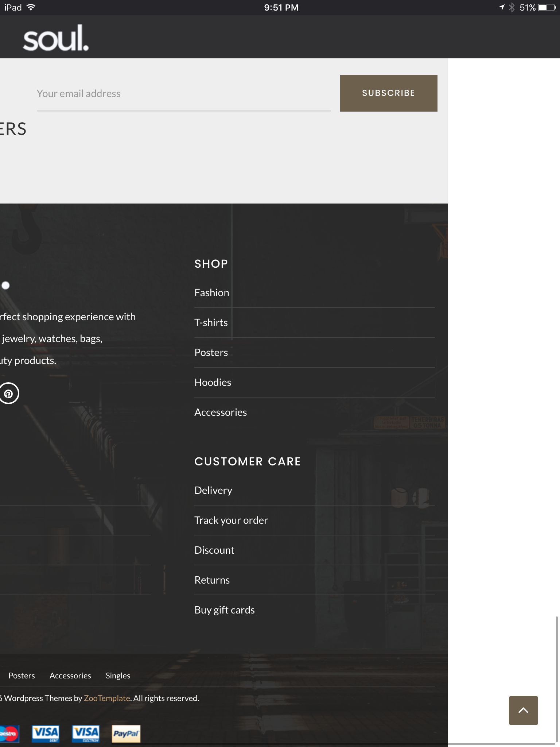Tap the scroll-to-top arrow button
Screen dimensions: 560x747
(x=523, y=710)
